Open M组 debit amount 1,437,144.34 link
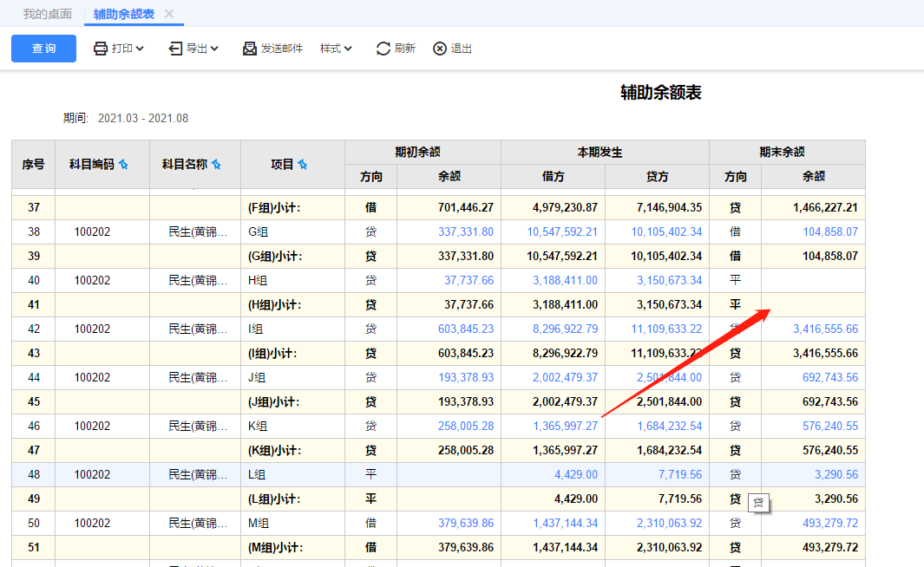This screenshot has height=567, width=924. (x=565, y=523)
